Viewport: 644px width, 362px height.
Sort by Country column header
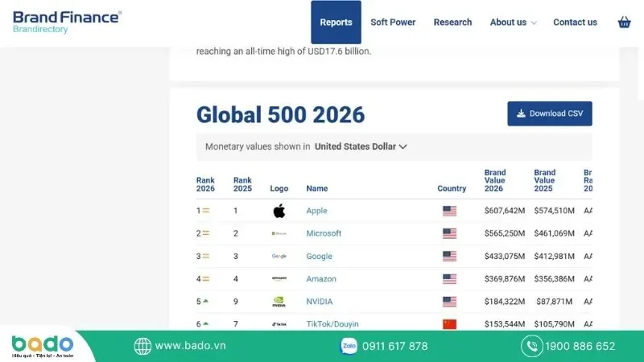(x=452, y=188)
